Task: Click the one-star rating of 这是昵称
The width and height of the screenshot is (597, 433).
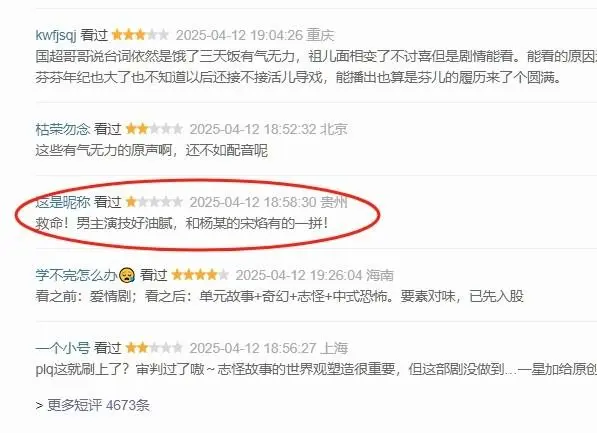Action: point(154,202)
